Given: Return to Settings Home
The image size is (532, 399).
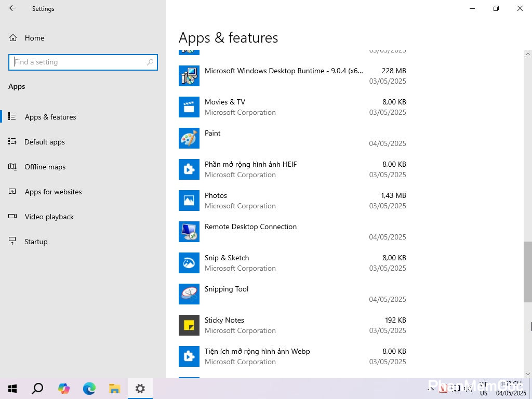Looking at the screenshot, I should [x=34, y=38].
